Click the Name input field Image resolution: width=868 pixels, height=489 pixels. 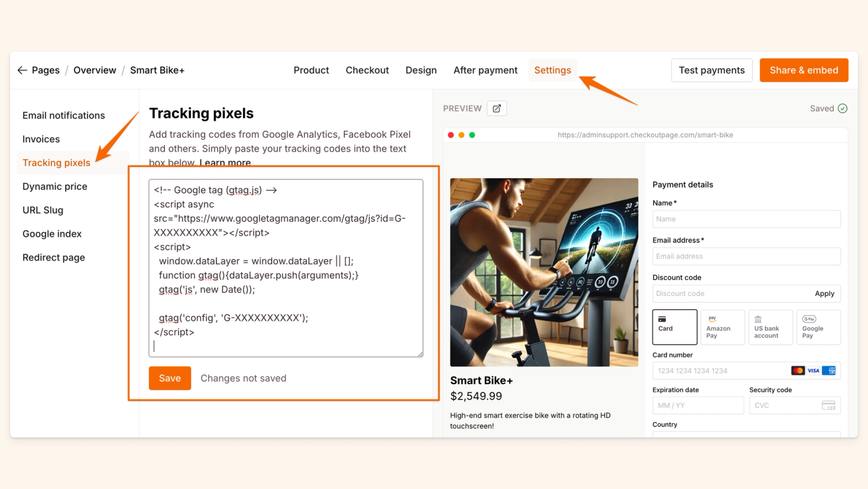coord(746,219)
